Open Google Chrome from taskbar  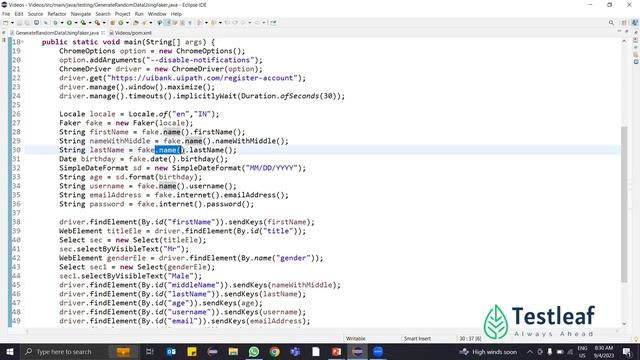[275, 351]
